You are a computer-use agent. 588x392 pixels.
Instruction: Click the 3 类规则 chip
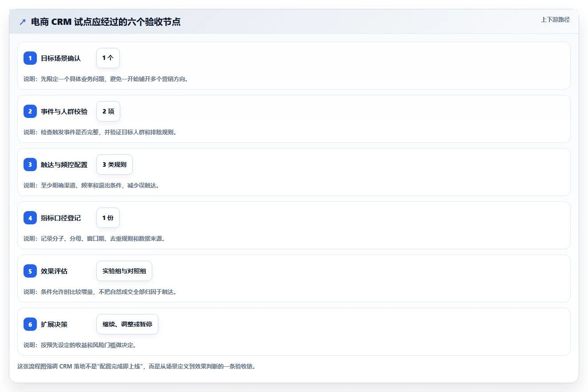pyautogui.click(x=114, y=165)
